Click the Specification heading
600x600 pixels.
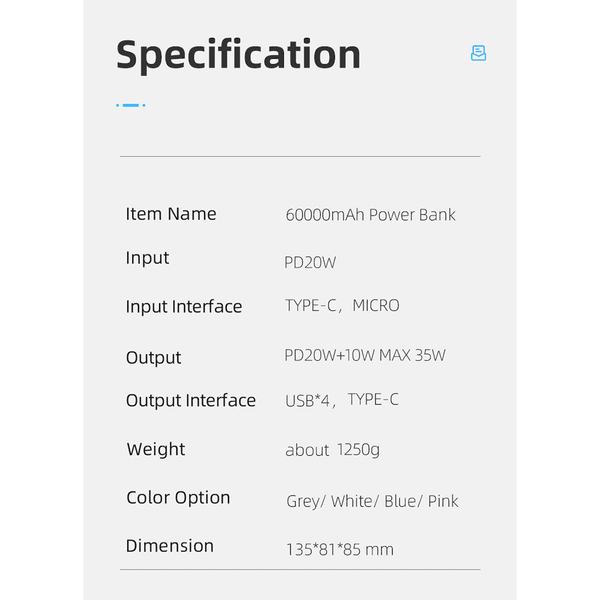238,54
